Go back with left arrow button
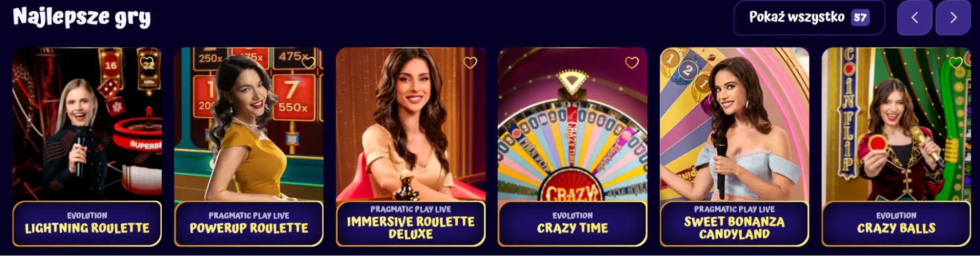The width and height of the screenshot is (980, 256). click(914, 18)
